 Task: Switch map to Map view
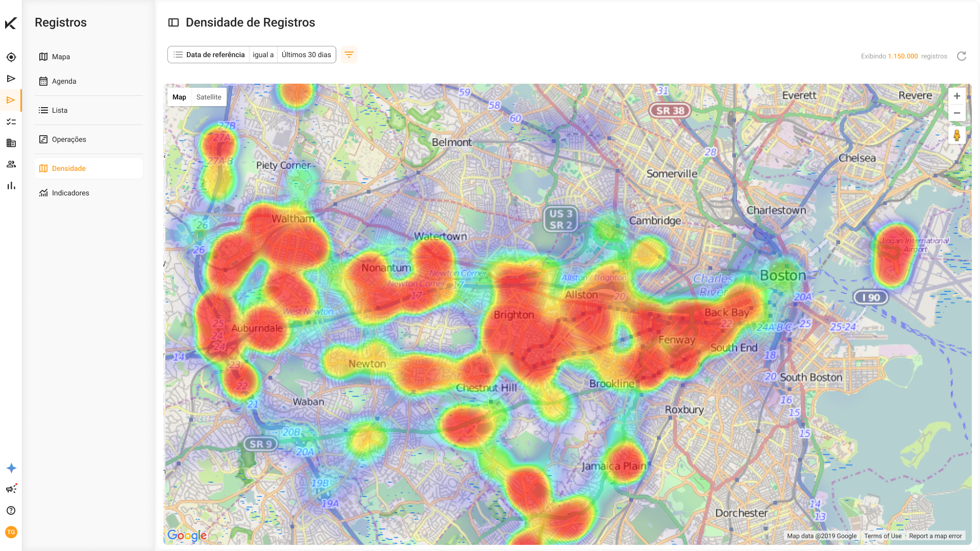coord(179,97)
